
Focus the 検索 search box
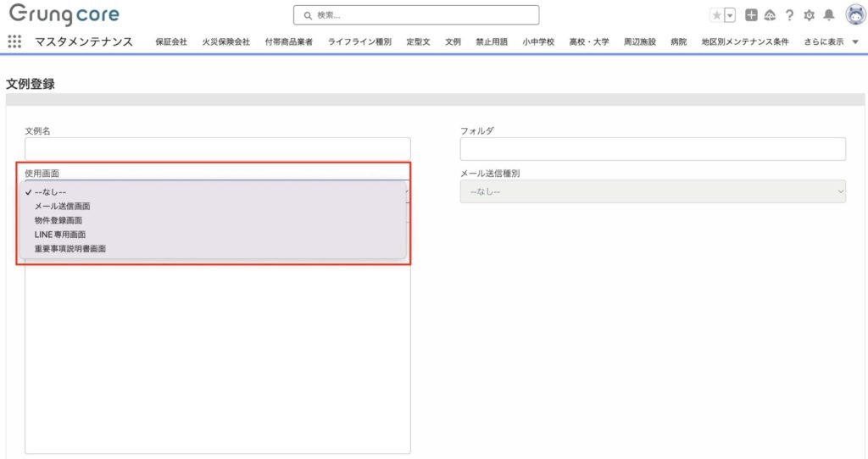(415, 15)
